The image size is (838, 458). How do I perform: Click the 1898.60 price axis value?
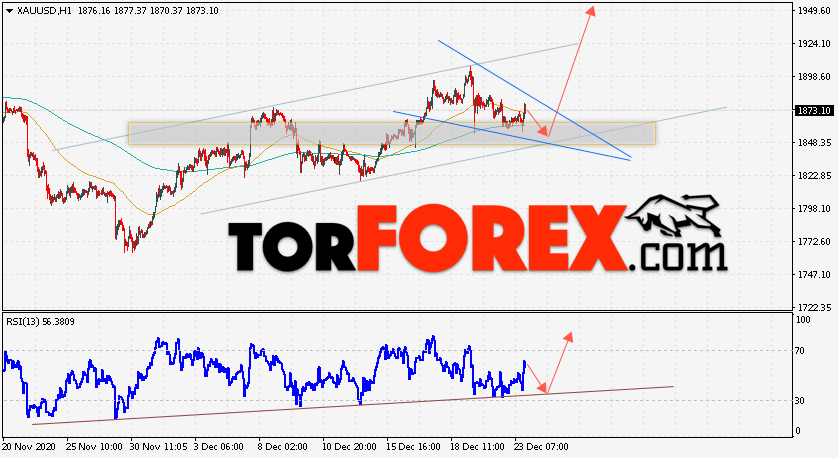(x=814, y=77)
